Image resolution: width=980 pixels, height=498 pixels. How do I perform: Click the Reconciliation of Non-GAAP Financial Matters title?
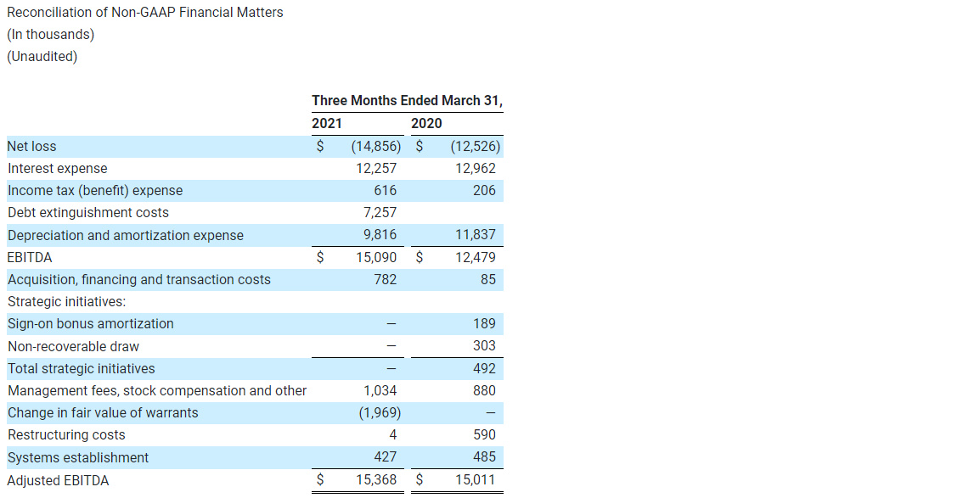(144, 12)
